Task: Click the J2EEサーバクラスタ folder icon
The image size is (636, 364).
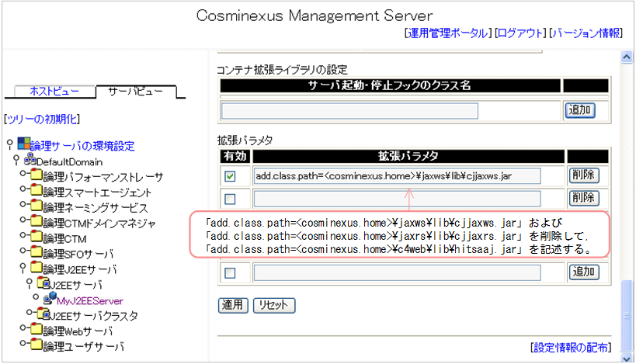Action: click(x=43, y=314)
